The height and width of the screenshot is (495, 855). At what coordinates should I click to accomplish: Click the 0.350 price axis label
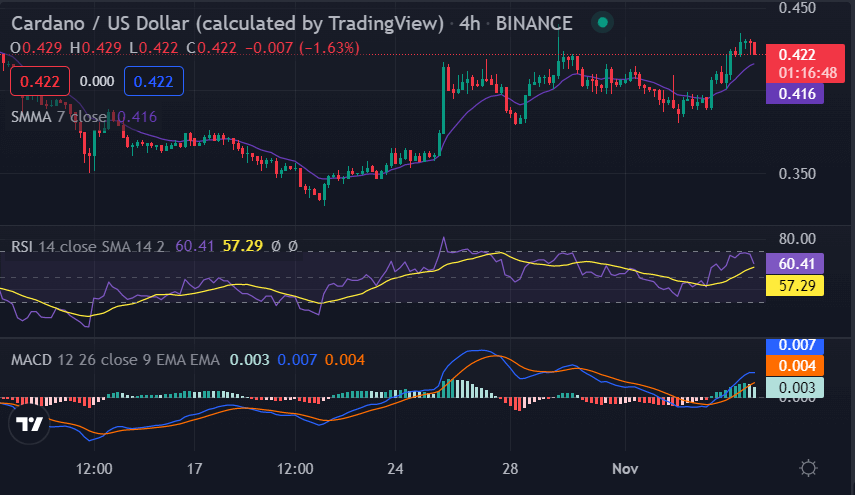pos(797,174)
